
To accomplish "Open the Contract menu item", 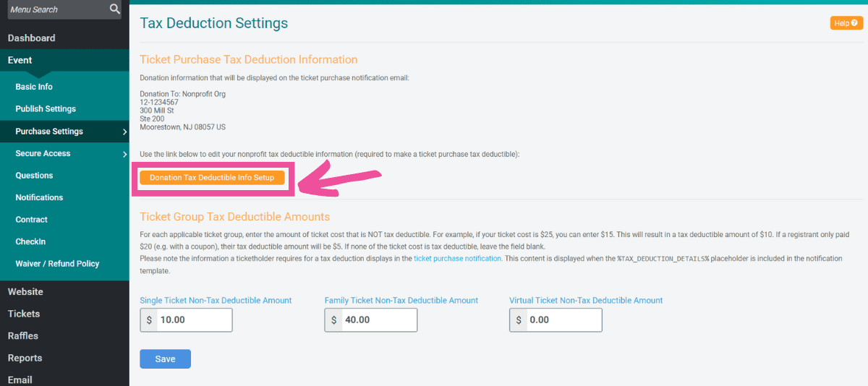I will click(x=31, y=220).
